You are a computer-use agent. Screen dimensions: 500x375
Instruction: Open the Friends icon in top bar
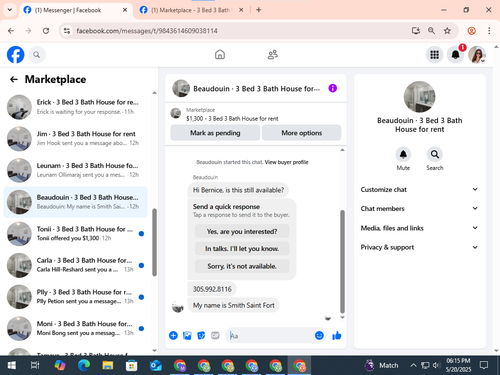pyautogui.click(x=273, y=54)
